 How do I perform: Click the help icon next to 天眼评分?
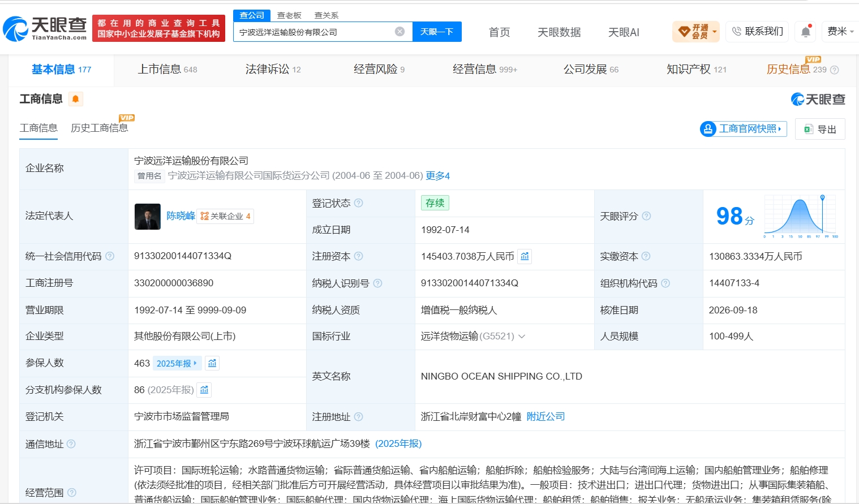tap(646, 216)
